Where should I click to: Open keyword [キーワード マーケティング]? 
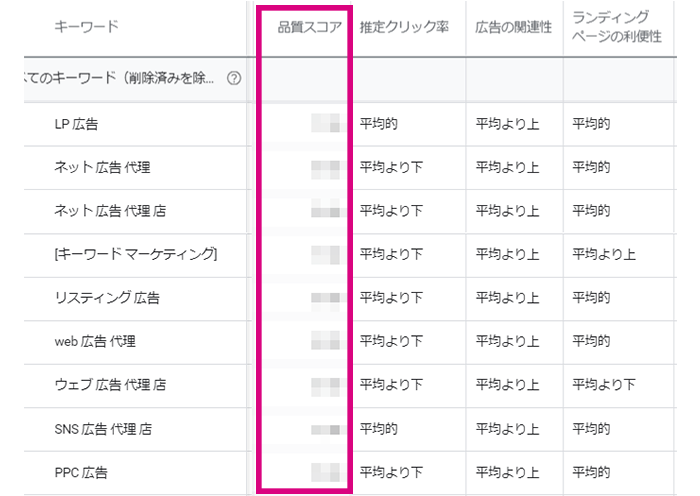[136, 255]
